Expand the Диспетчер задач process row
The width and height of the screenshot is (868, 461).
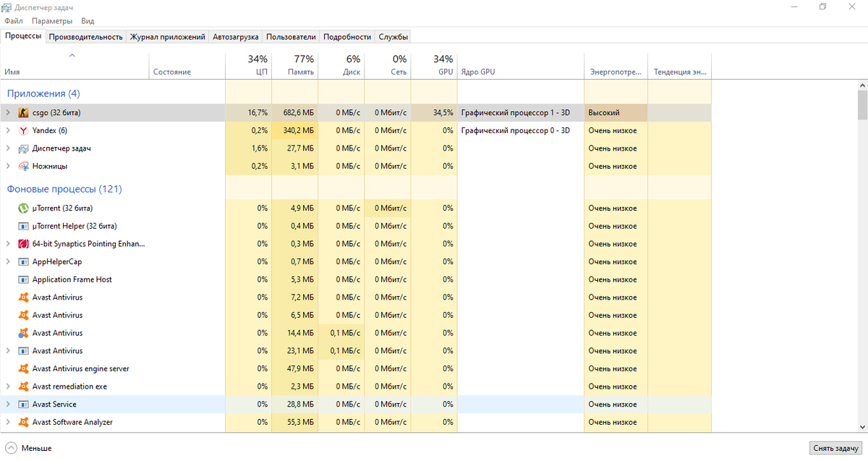8,148
